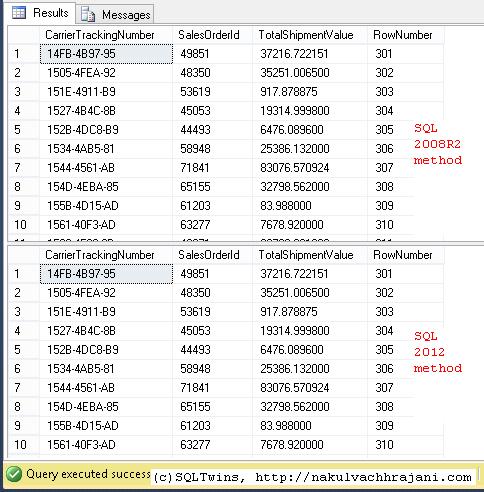The image size is (484, 492).
Task: Select SalesOrderId 63277 in bottom grid
Action: coord(213,445)
